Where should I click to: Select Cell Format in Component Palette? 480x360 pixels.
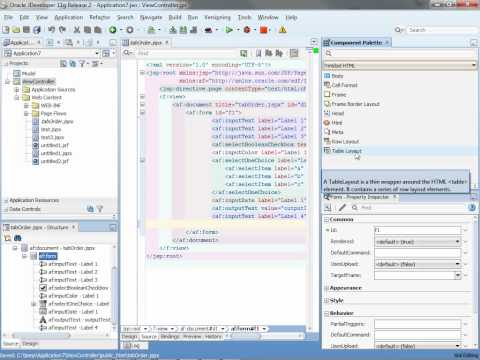pos(344,85)
